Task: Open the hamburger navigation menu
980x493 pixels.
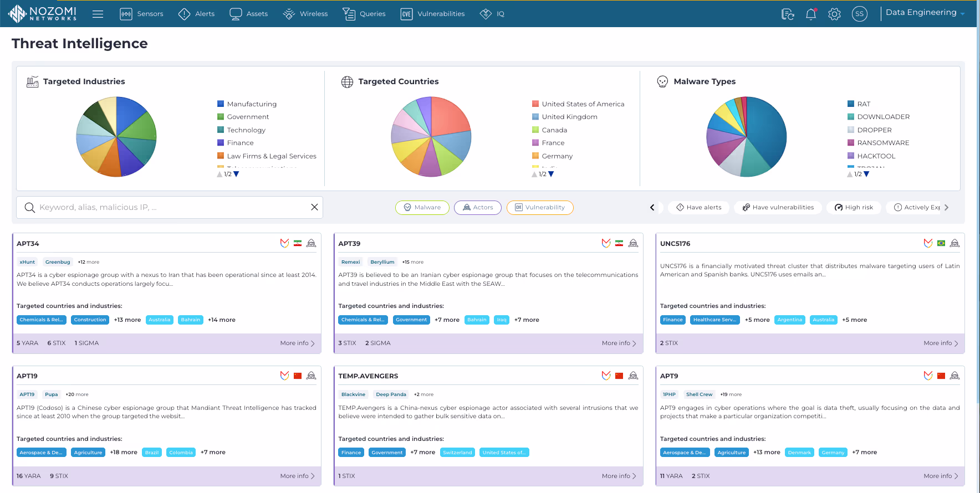Action: pos(98,14)
